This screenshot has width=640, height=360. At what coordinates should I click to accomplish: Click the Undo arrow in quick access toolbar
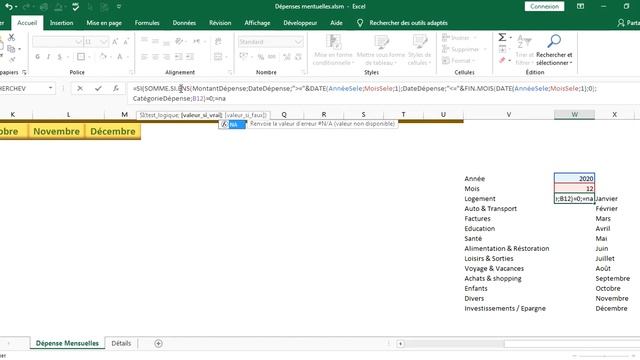coord(8,7)
